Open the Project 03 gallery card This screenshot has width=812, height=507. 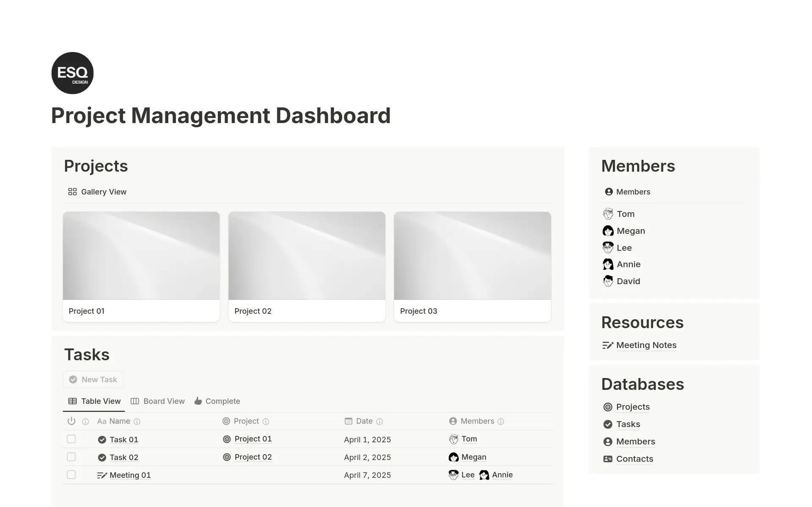coord(472,267)
